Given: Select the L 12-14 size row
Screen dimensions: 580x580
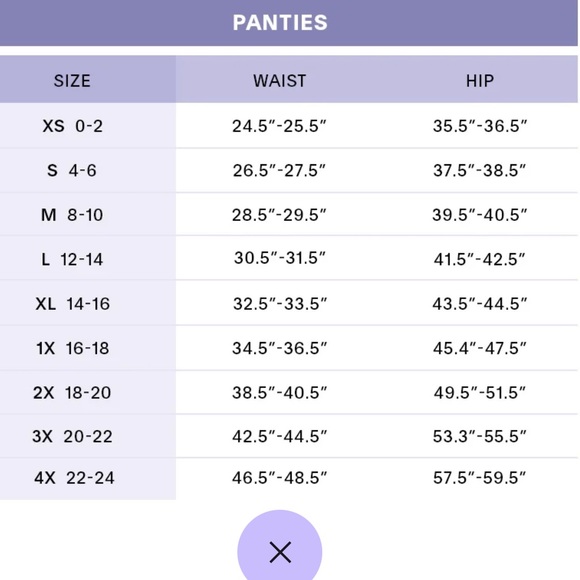Looking at the screenshot, I should click(x=289, y=258).
